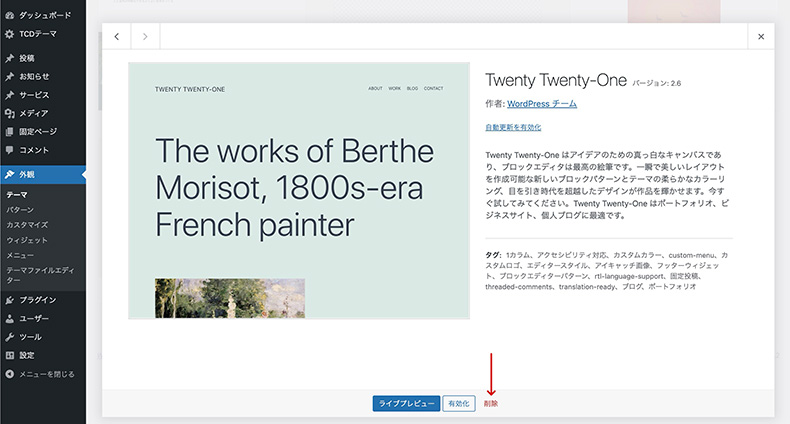Click the red 削除 delete link
The image size is (790, 424).
coord(491,403)
